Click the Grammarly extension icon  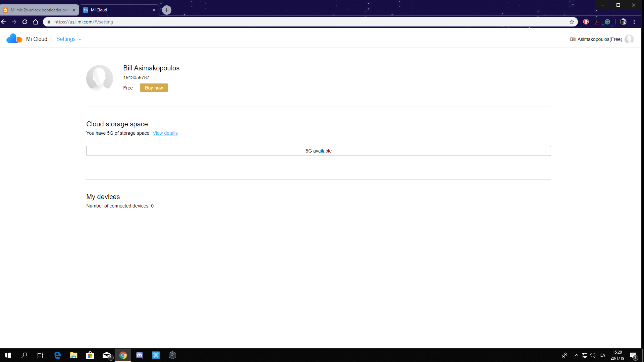pyautogui.click(x=607, y=22)
